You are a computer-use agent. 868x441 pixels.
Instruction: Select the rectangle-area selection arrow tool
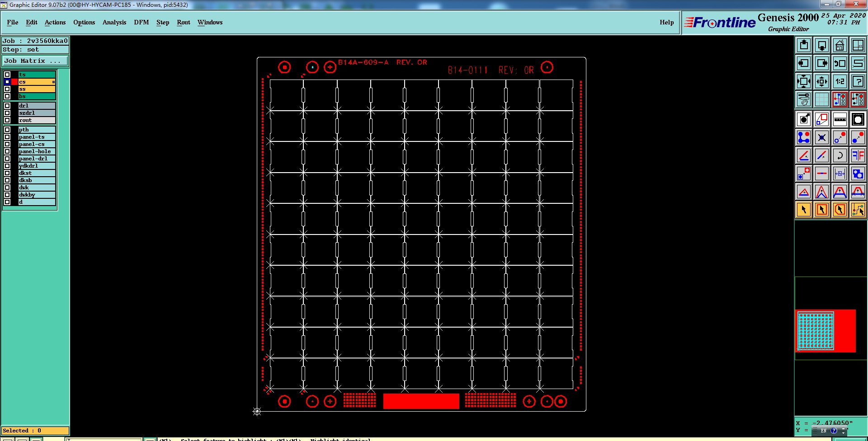click(x=822, y=210)
